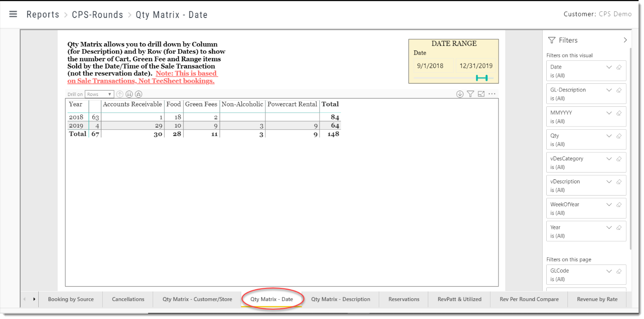
Task: Select the go-to-next-level double arrow icon
Action: click(x=129, y=94)
